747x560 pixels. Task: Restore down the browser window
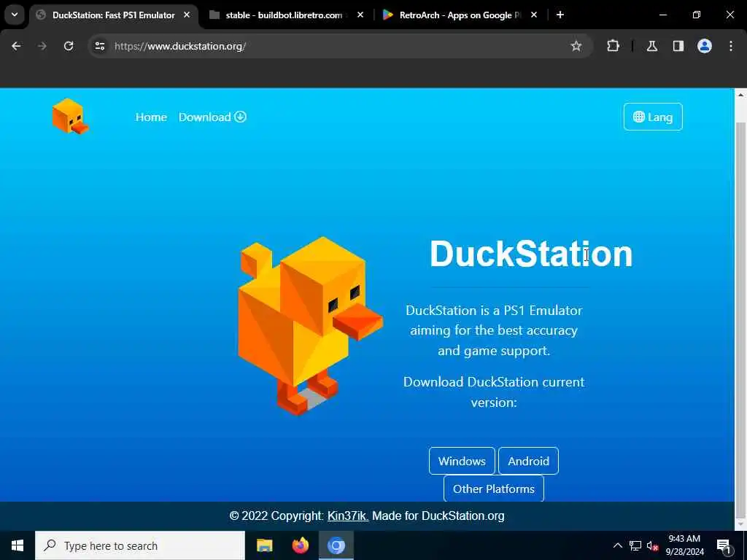pyautogui.click(x=697, y=15)
